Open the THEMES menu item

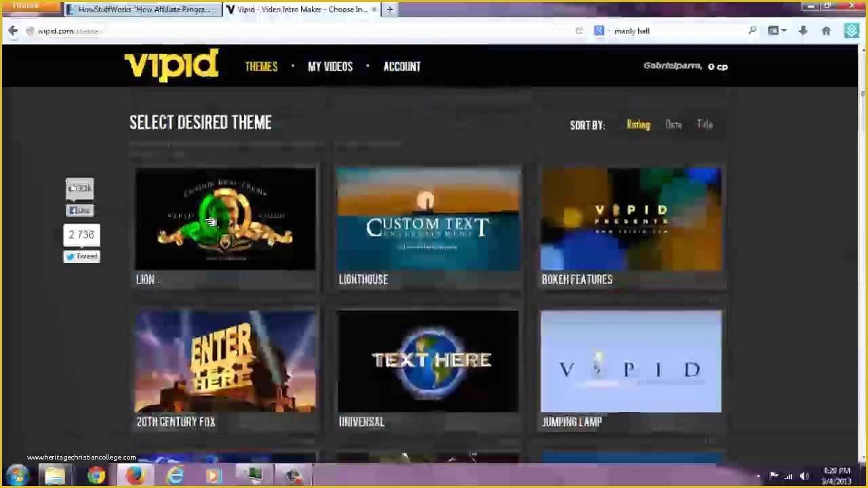(261, 66)
